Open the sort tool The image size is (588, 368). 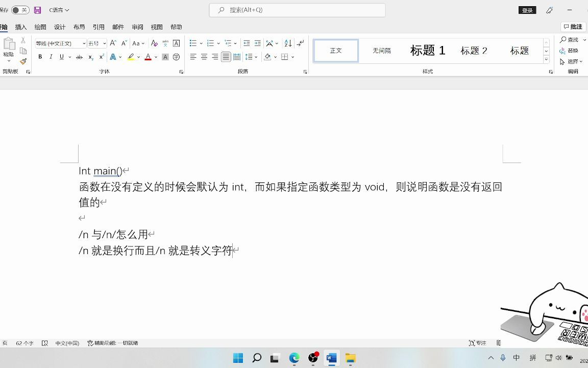click(x=287, y=43)
